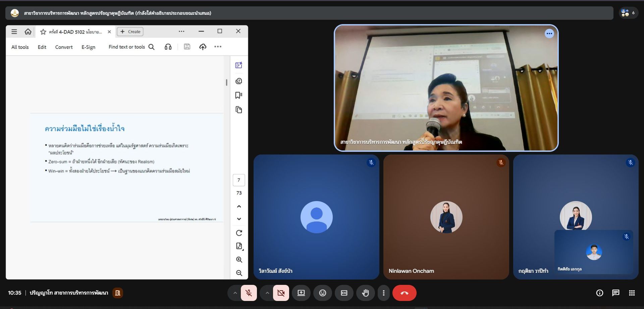Toggle closed captions
Image resolution: width=644 pixels, height=309 pixels.
pos(344,293)
